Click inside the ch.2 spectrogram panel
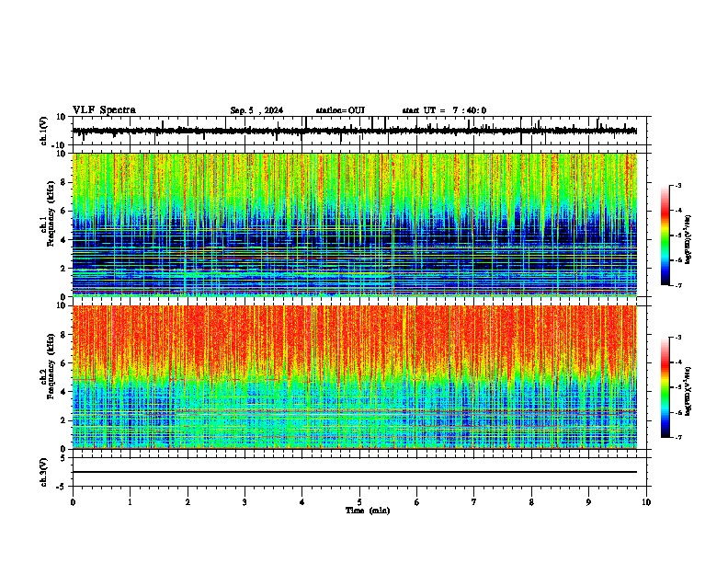The height and width of the screenshot is (563, 728). coord(355,377)
